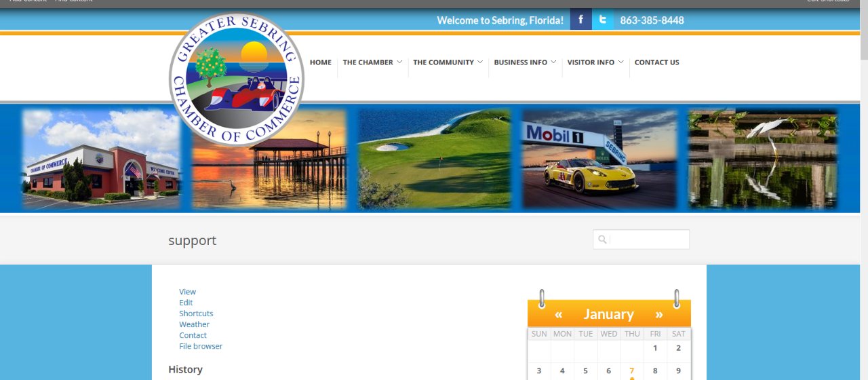Open the File browser link
Screen dimensions: 868x380
click(201, 346)
